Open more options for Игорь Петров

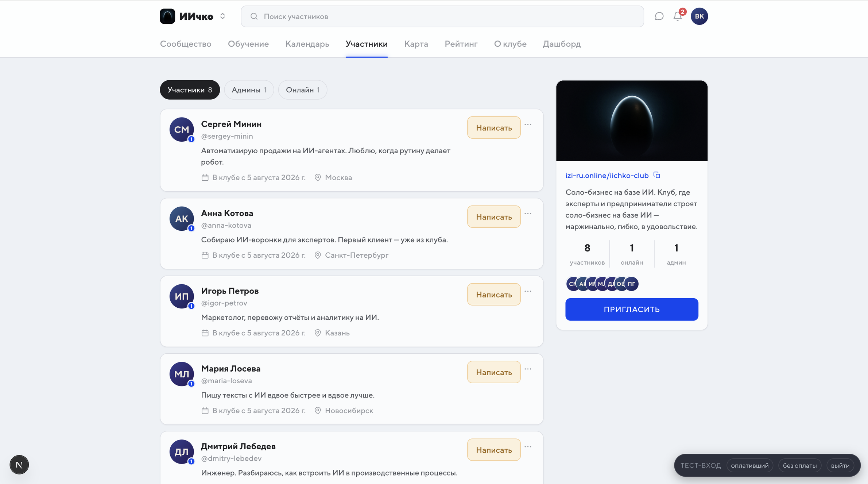point(528,291)
